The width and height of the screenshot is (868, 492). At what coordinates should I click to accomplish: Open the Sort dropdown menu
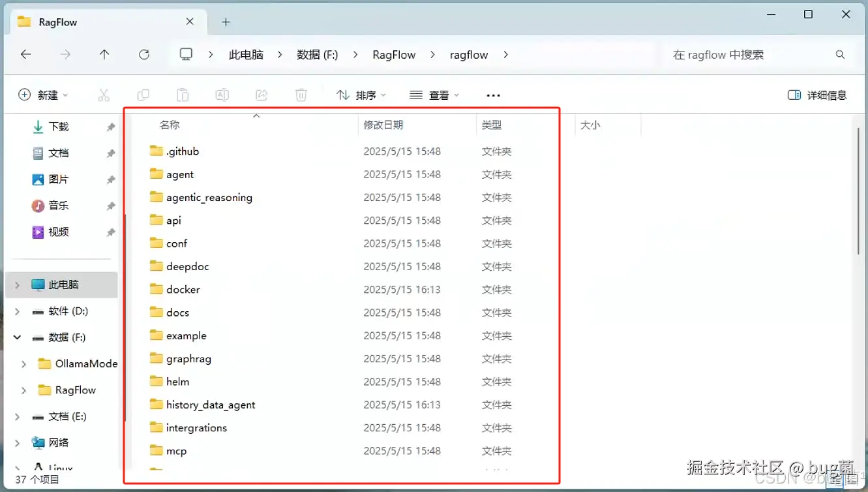coord(361,95)
